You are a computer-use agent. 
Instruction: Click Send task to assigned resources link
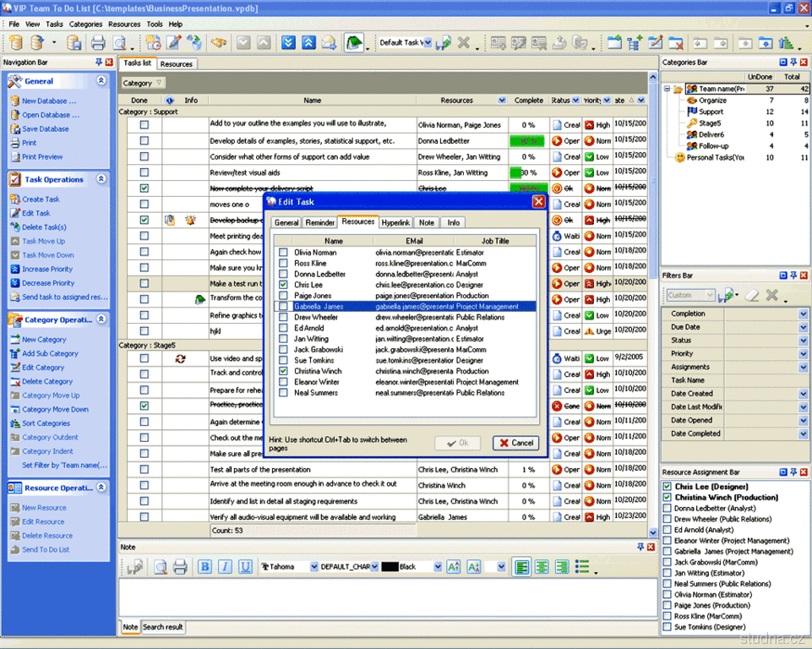pyautogui.click(x=65, y=297)
